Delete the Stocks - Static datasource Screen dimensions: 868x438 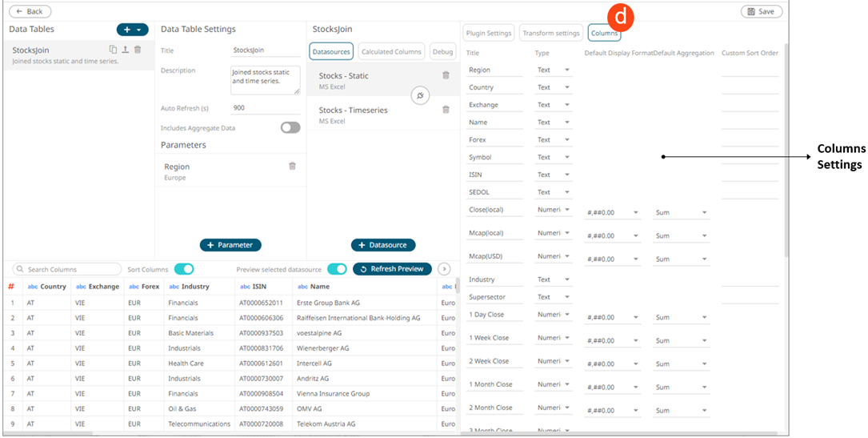coord(446,75)
